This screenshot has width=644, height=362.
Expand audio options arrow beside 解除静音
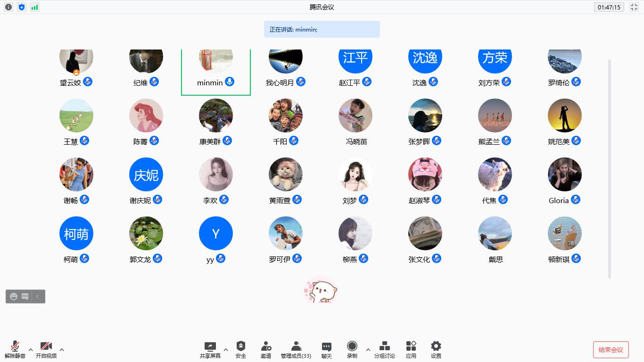(x=31, y=350)
